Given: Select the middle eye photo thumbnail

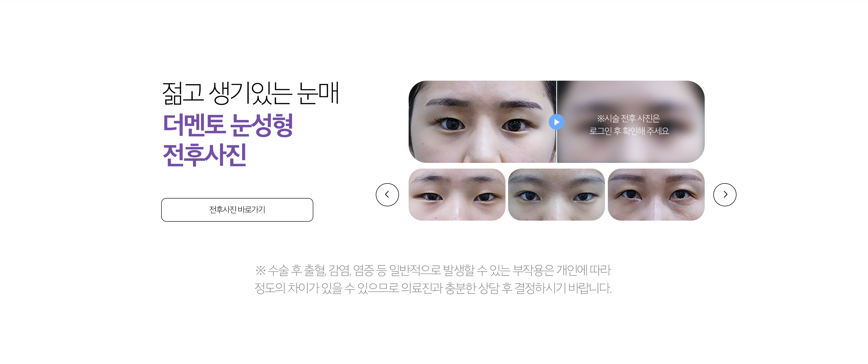Looking at the screenshot, I should [556, 195].
